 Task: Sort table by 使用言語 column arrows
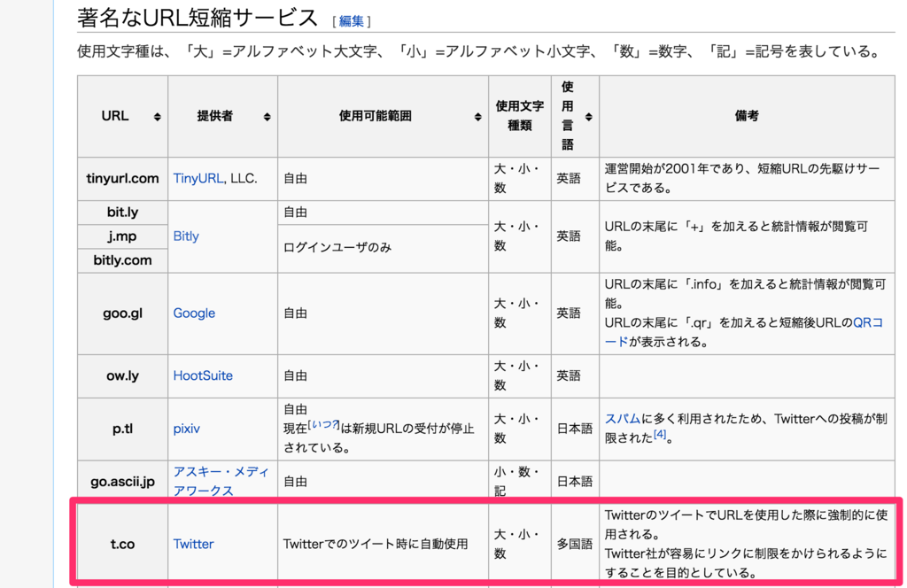[x=588, y=117]
